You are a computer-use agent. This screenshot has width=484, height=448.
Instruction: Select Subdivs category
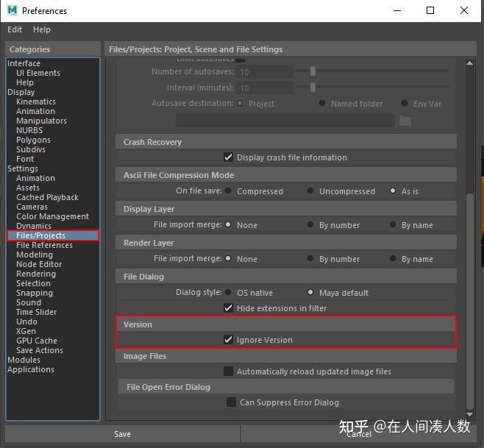pos(31,149)
